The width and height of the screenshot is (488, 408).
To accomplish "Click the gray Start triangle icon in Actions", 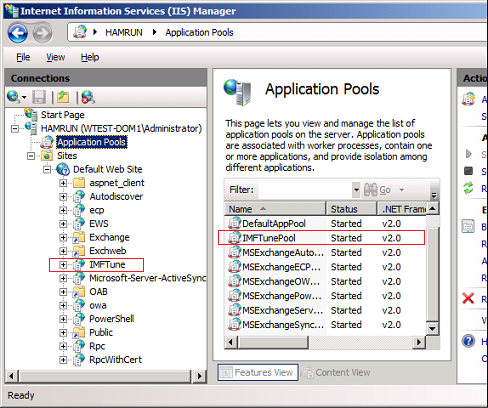I will pyautogui.click(x=469, y=154).
